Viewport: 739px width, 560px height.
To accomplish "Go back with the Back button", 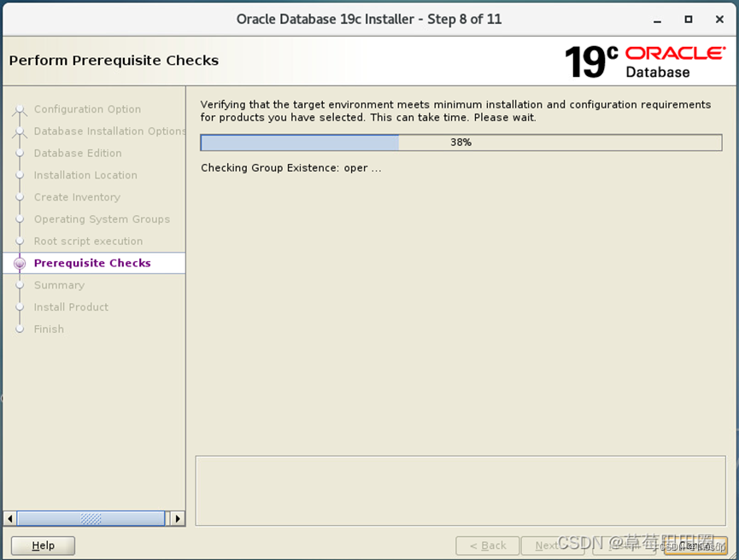I will coord(487,545).
